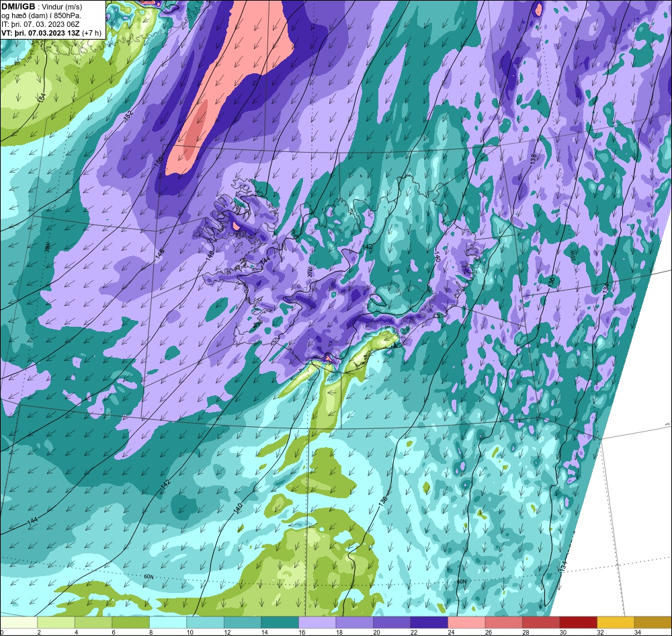Click the 152 contour label
The image size is (672, 636).
click(x=128, y=116)
